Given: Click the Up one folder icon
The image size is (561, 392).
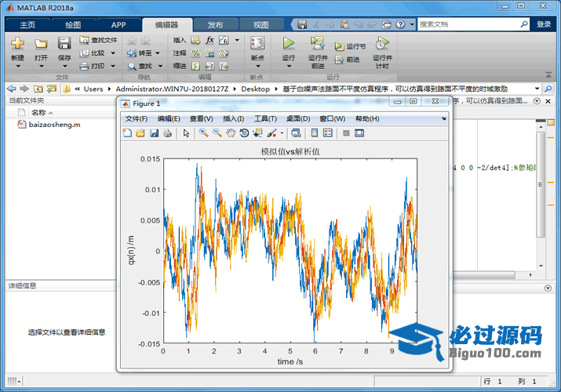Looking at the screenshot, I should tap(38, 89).
